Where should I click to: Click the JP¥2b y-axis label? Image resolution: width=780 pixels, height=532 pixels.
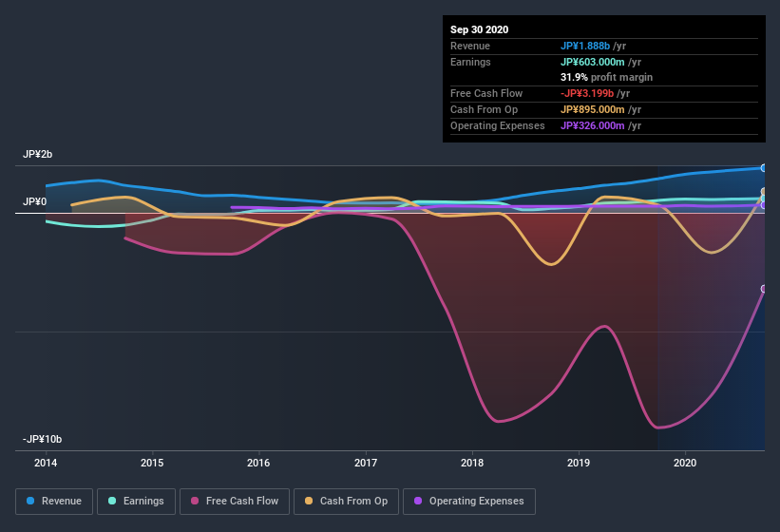point(37,154)
